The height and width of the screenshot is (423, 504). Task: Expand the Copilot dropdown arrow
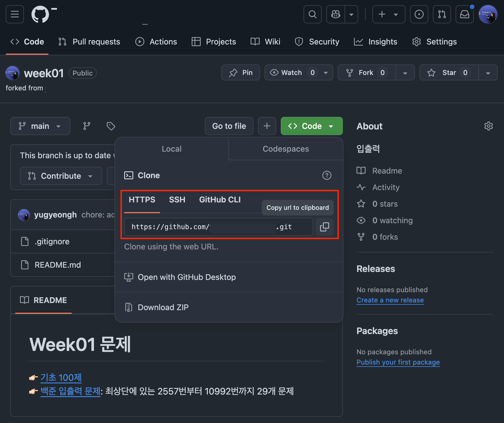click(351, 14)
